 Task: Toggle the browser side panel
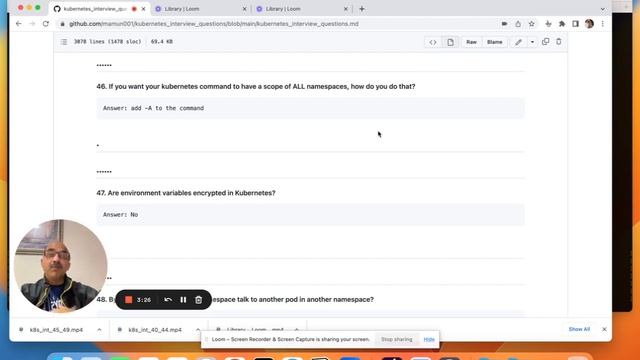click(x=575, y=24)
